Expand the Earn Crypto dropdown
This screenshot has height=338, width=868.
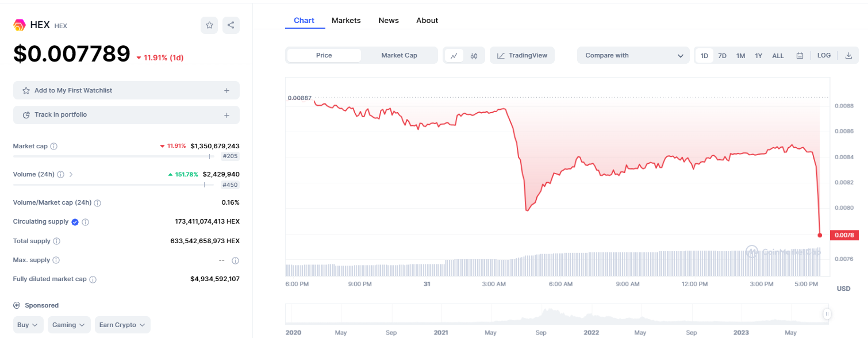(122, 325)
